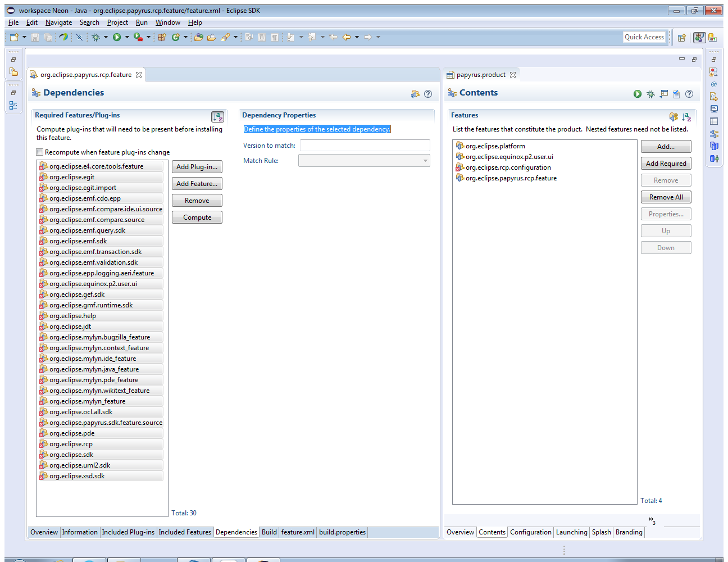Open the New Java Class dropdown arrow
This screenshot has height=562, width=728.
(185, 37)
